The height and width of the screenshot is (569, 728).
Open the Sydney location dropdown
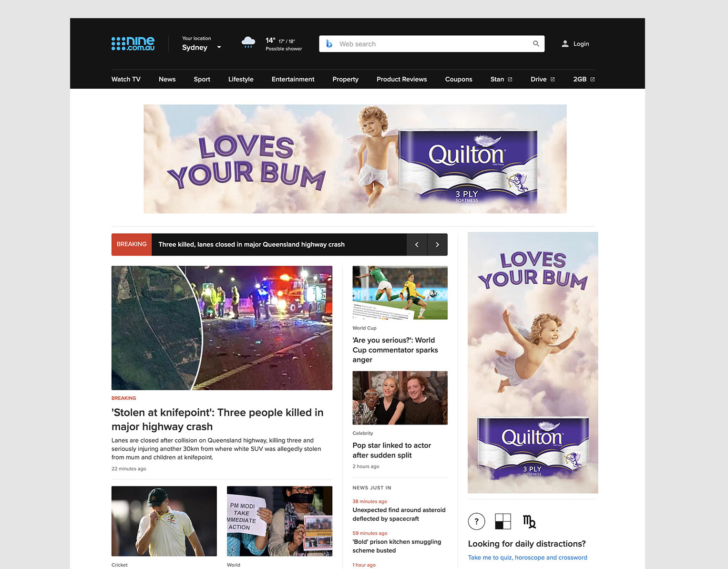tap(202, 47)
